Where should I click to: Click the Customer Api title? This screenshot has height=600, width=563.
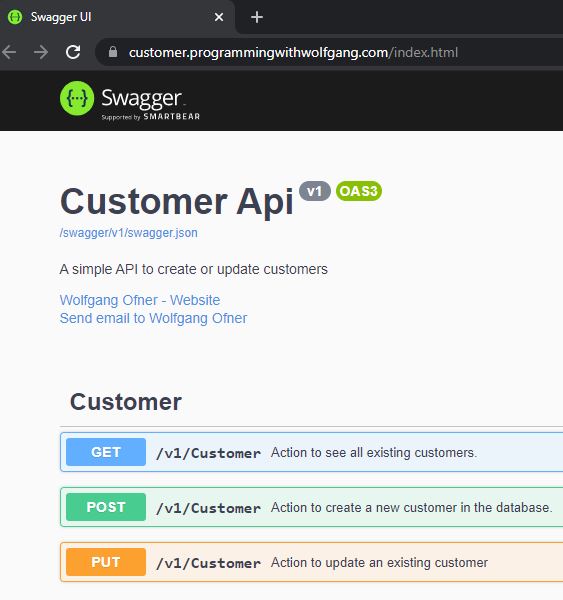click(177, 202)
